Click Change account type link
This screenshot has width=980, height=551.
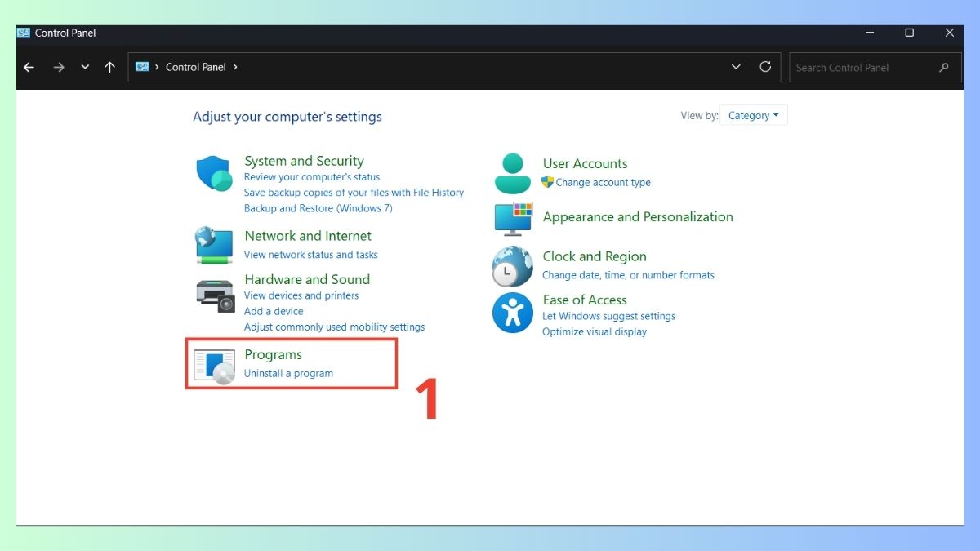tap(604, 182)
